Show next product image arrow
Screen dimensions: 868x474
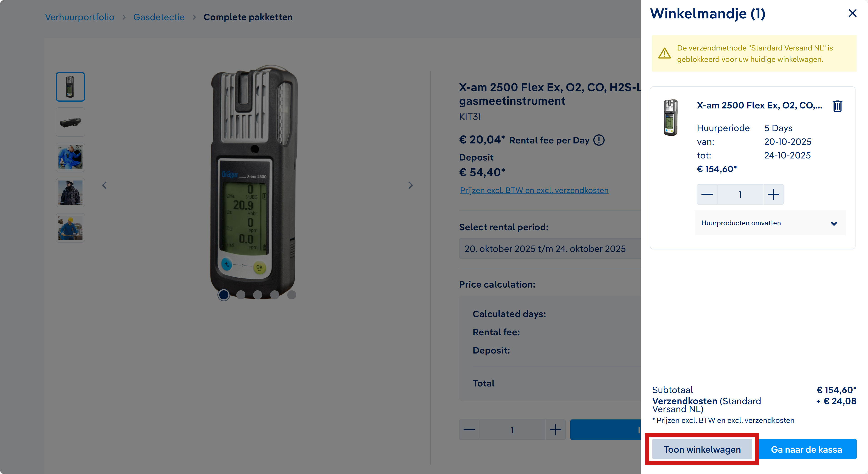(410, 185)
